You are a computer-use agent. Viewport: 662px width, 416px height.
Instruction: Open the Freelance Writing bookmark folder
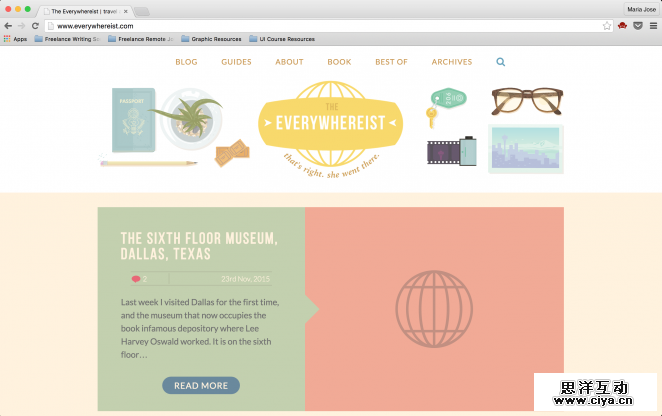(68, 39)
